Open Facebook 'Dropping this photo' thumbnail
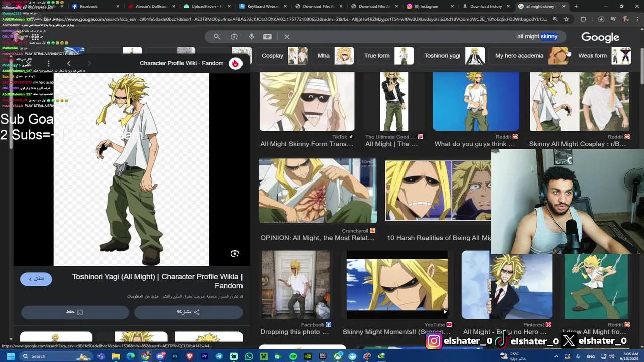The height and width of the screenshot is (362, 644). click(x=296, y=285)
